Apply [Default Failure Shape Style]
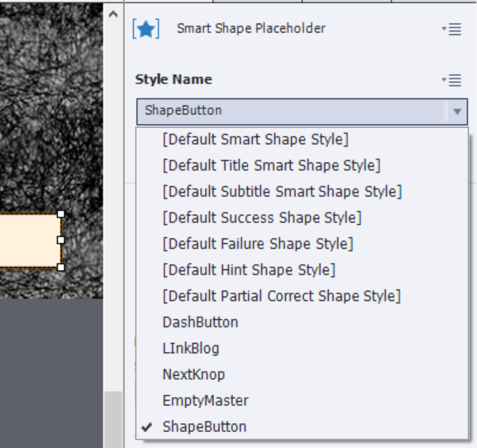Screen dimensions: 477x448 coord(258,244)
